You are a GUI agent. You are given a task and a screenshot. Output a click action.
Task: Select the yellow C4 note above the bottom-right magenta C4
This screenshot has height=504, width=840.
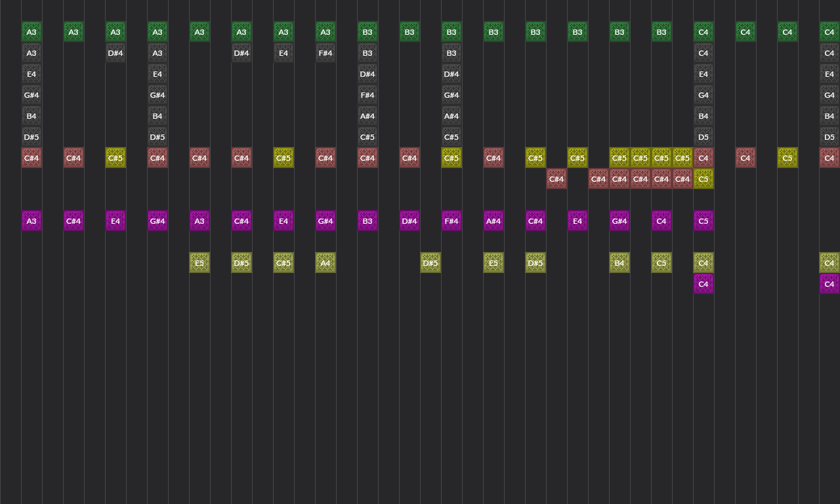click(829, 262)
